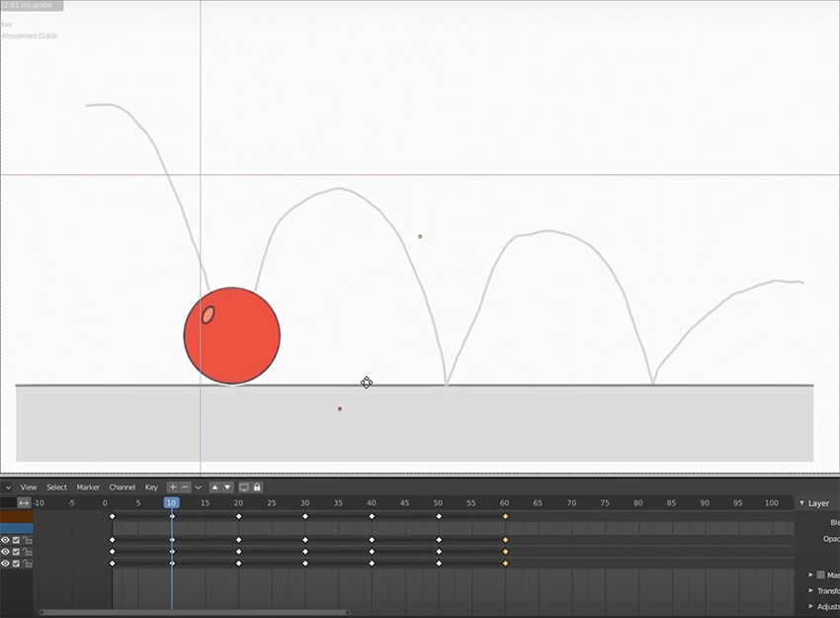The image size is (840, 618).
Task: Lock the middle layer with its padlock icon
Action: pos(27,552)
